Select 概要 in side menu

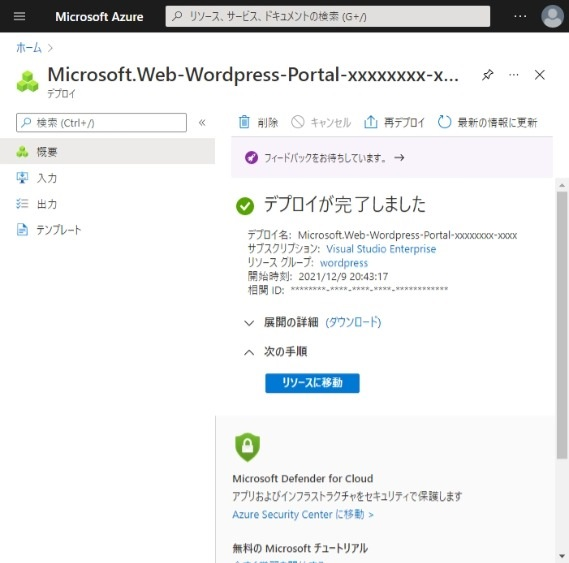pyautogui.click(x=107, y=152)
